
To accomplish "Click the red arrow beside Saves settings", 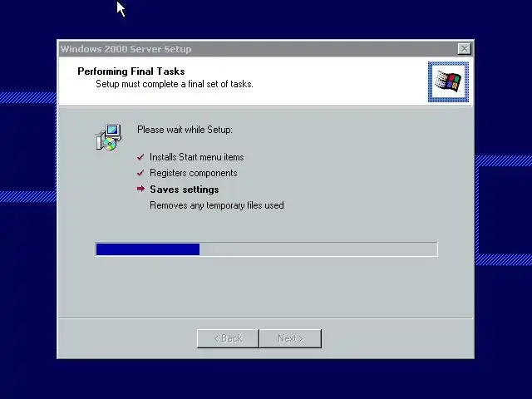I will pyautogui.click(x=140, y=189).
